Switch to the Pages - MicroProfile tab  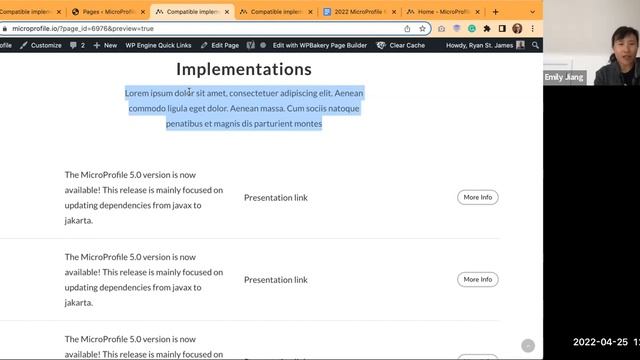click(x=109, y=12)
